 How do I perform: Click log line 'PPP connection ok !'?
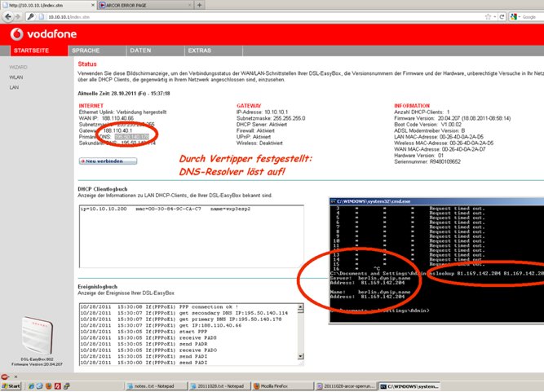click(159, 306)
